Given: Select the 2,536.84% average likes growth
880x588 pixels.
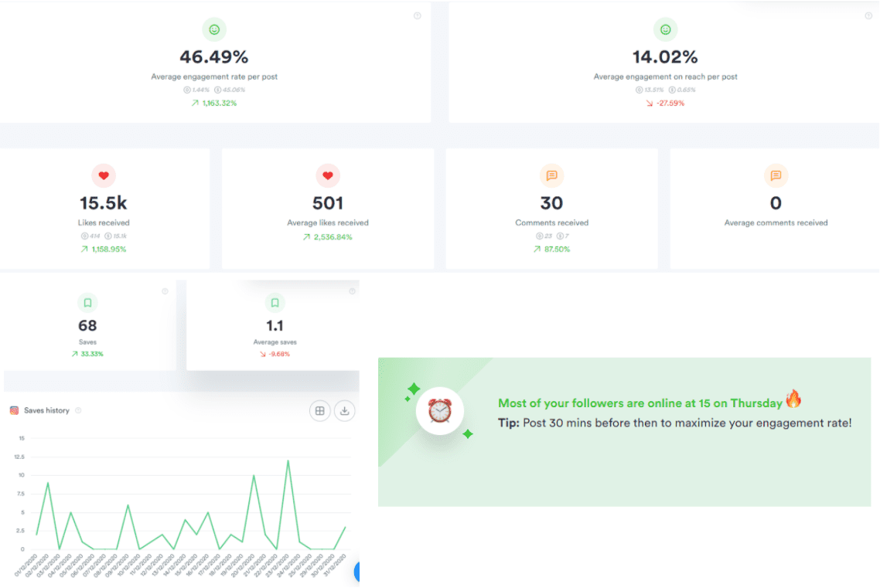Looking at the screenshot, I should pyautogui.click(x=328, y=237).
